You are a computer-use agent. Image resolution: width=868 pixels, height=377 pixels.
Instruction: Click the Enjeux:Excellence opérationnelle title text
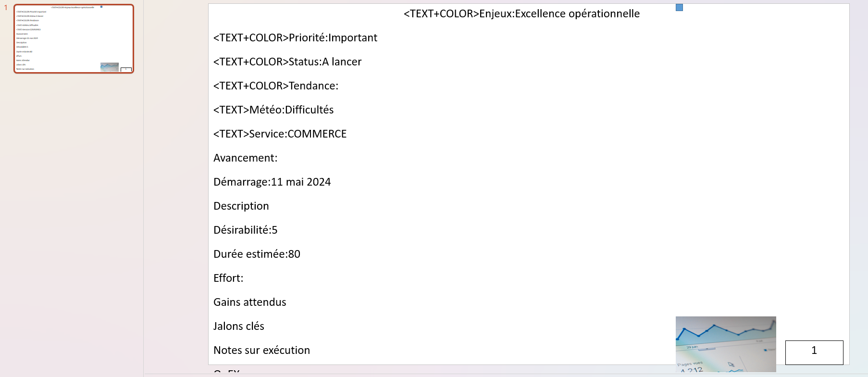coord(521,14)
